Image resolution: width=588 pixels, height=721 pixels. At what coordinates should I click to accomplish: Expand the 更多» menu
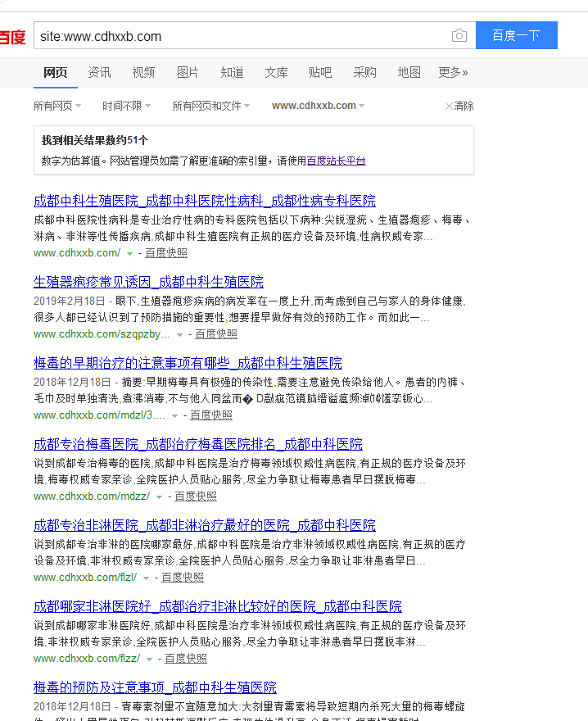pos(453,72)
